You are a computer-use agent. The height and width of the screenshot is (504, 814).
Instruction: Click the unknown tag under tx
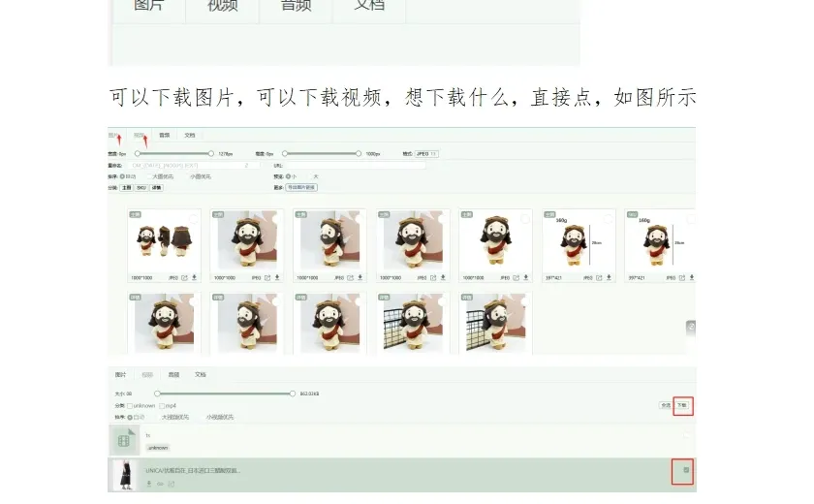[158, 448]
